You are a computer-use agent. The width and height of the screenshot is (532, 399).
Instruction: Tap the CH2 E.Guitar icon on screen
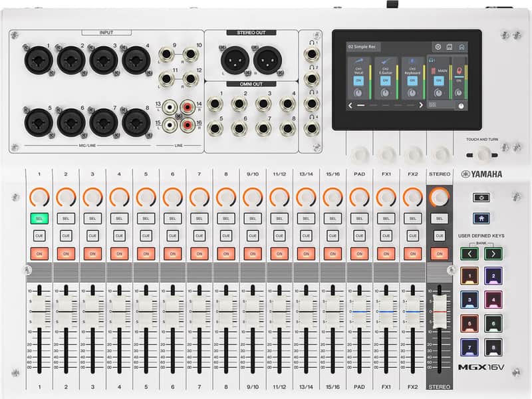(386, 61)
